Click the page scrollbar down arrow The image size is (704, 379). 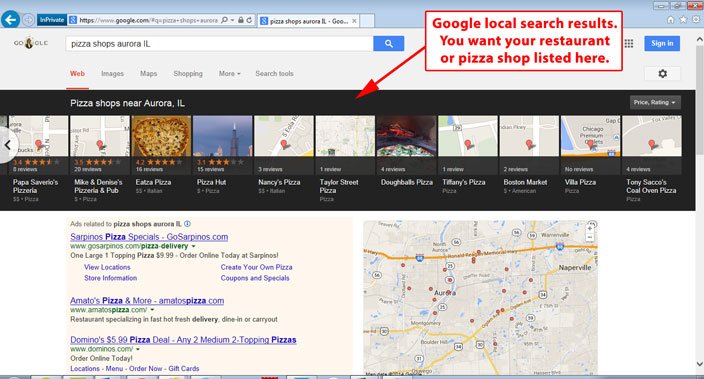700,364
